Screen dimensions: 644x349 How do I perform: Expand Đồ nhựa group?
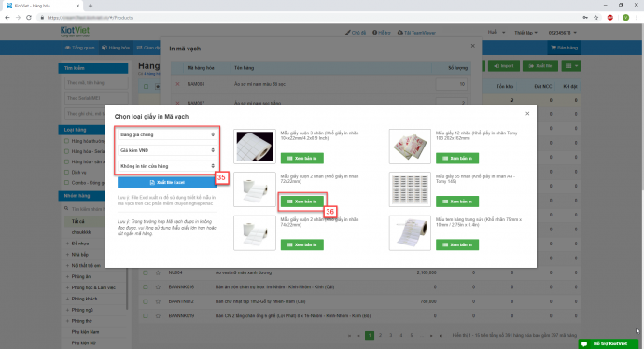point(67,244)
